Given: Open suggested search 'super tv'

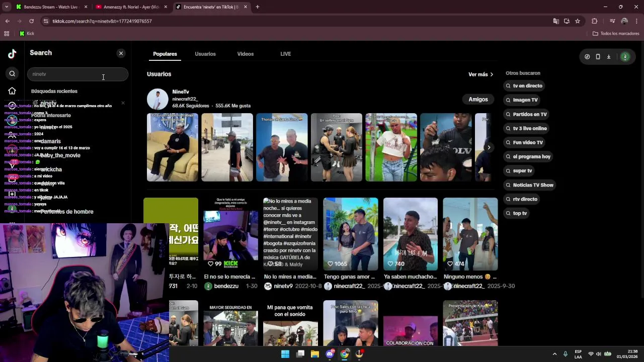Looking at the screenshot, I should [519, 170].
